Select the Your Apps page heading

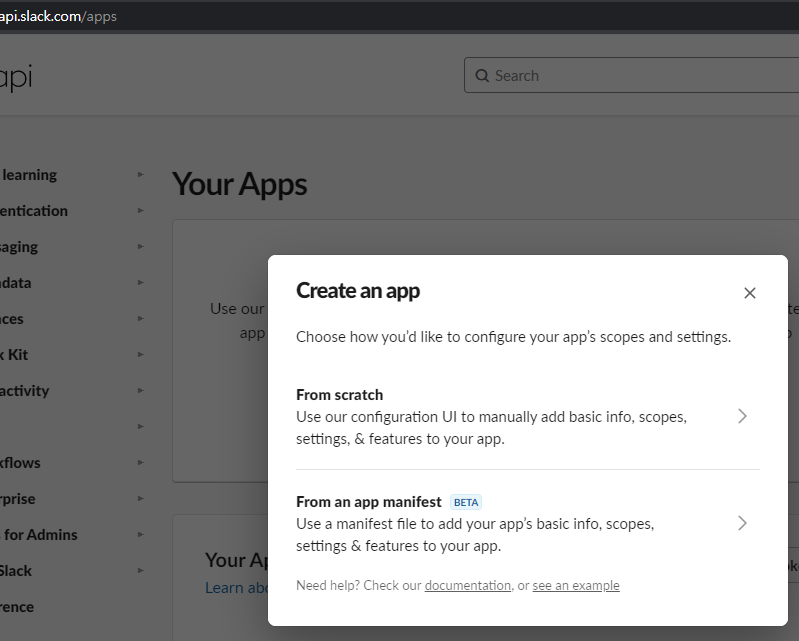click(x=239, y=184)
